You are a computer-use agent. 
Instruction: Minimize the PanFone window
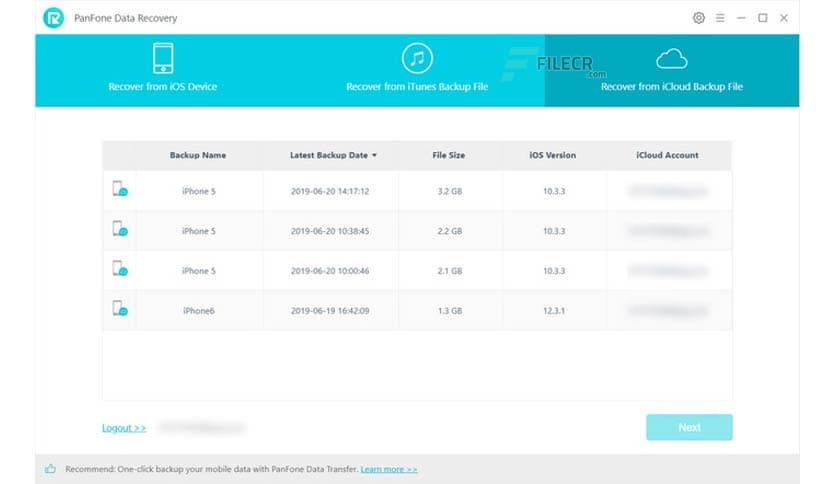tap(741, 18)
